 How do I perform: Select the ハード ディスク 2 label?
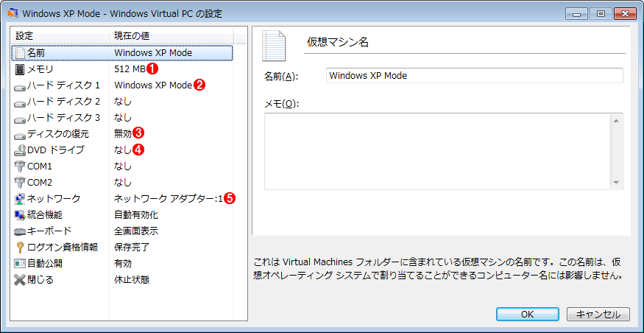coord(63,102)
